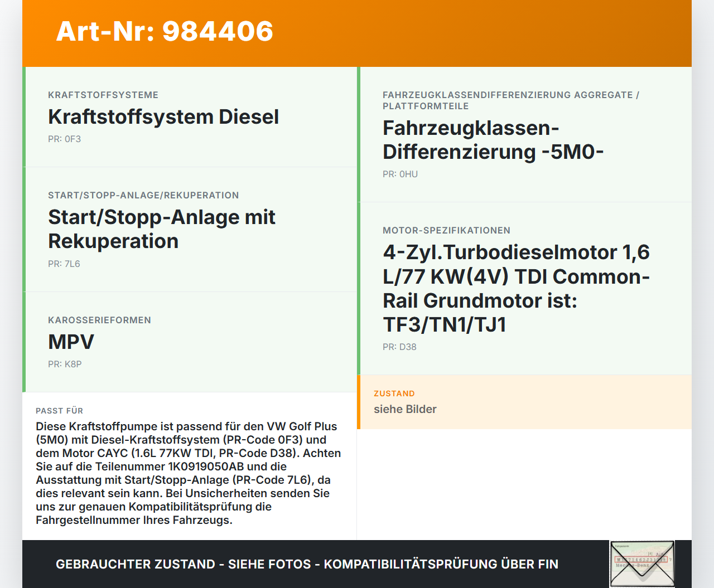Click the PR: D38 code label
Image resolution: width=714 pixels, height=588 pixels.
click(398, 347)
